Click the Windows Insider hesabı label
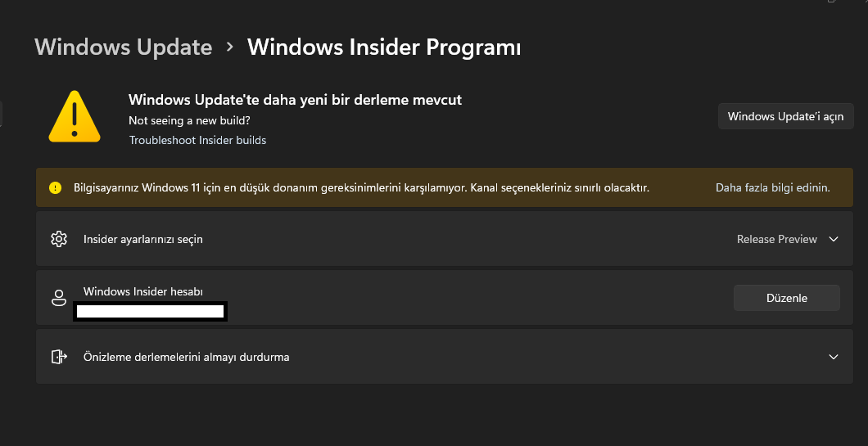Screen dimensions: 868x446 (143, 291)
